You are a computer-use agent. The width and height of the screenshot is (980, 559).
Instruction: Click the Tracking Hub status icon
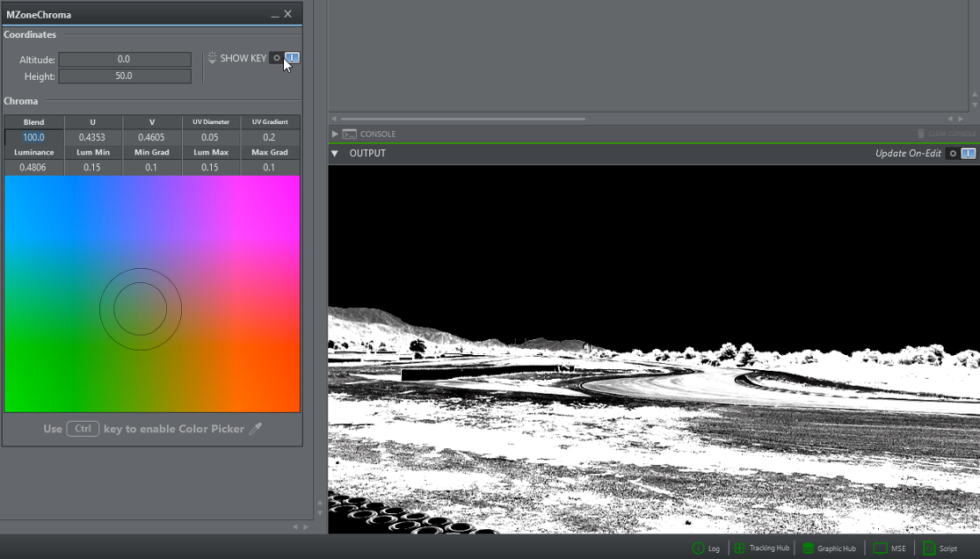pyautogui.click(x=740, y=548)
